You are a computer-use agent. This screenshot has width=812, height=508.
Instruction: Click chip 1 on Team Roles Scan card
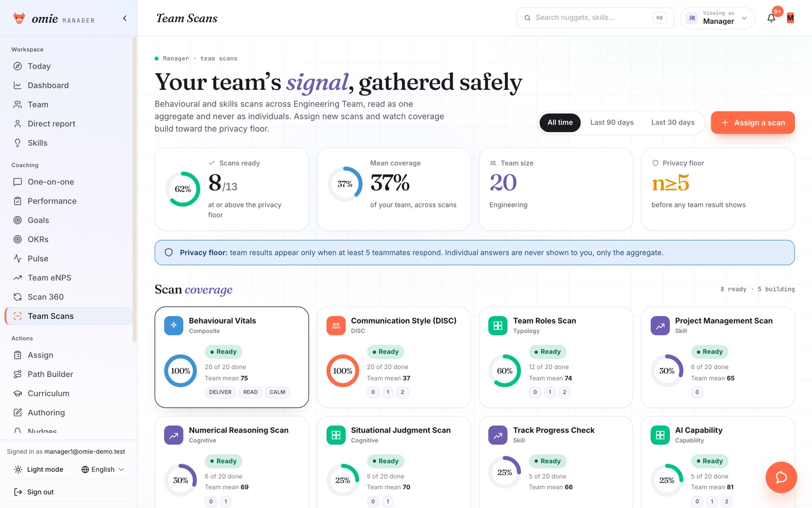point(550,392)
